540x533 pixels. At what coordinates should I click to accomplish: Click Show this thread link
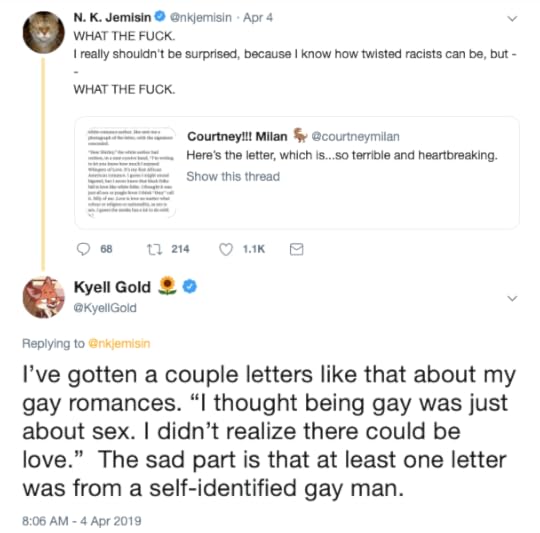tap(233, 176)
